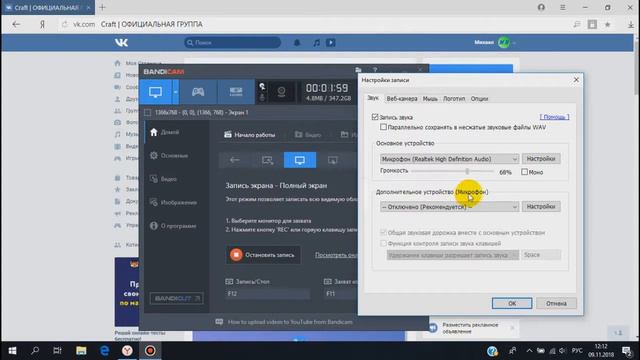640x360 pixels.
Task: Click the BANDICUT button
Action: coord(176,298)
